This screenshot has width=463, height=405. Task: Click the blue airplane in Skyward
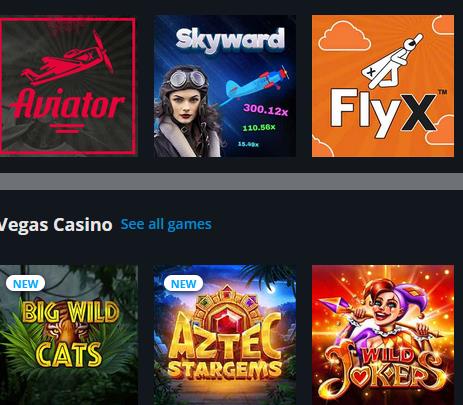point(255,84)
